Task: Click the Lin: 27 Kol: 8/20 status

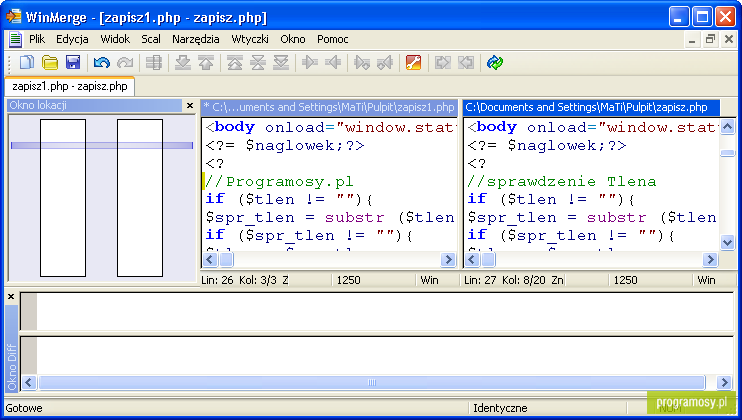Action: pos(513,280)
